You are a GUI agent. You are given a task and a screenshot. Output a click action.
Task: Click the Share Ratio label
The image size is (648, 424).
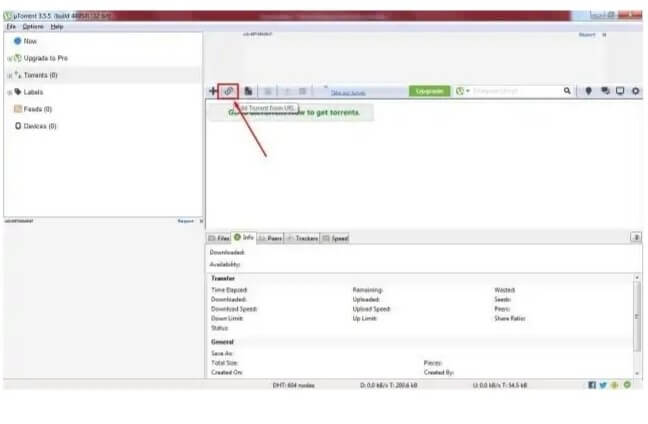click(x=510, y=318)
